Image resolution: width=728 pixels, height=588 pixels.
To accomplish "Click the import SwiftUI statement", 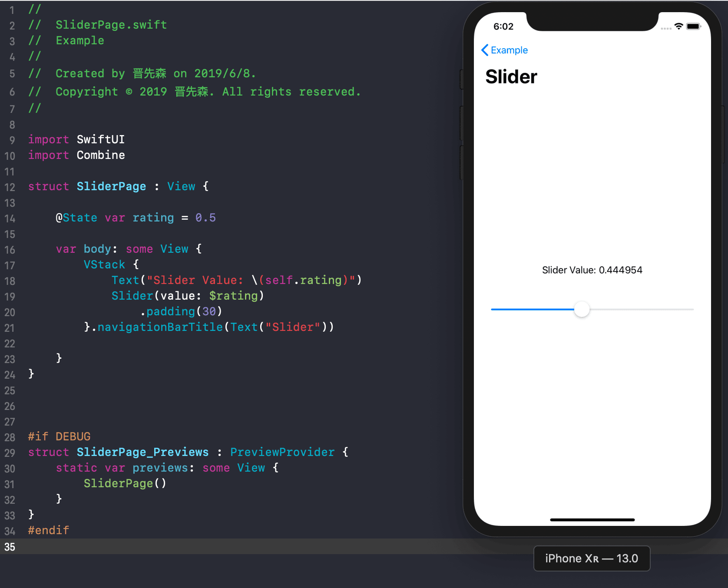I will pos(76,139).
